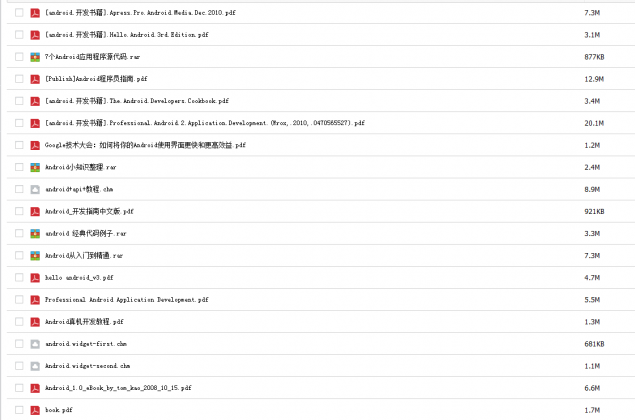Click the PDF icon for Android真机开发教程.pdf
Screen dimensions: 635x420
(x=35, y=322)
